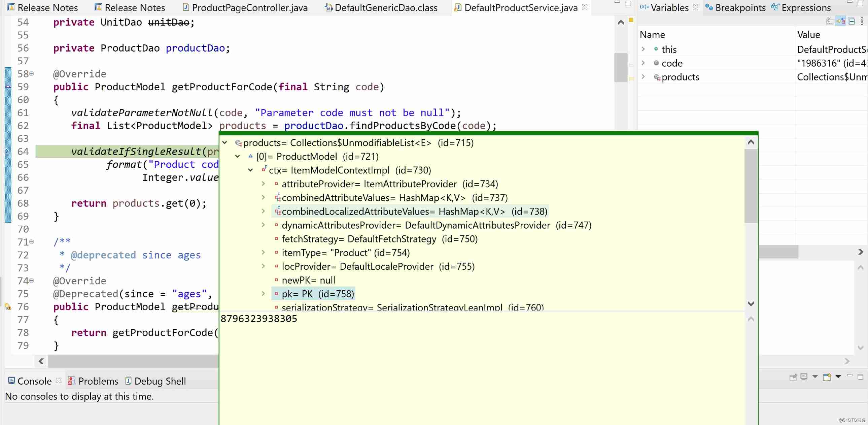This screenshot has width=868, height=425.
Task: Expand the attributeProvider node
Action: tap(264, 184)
